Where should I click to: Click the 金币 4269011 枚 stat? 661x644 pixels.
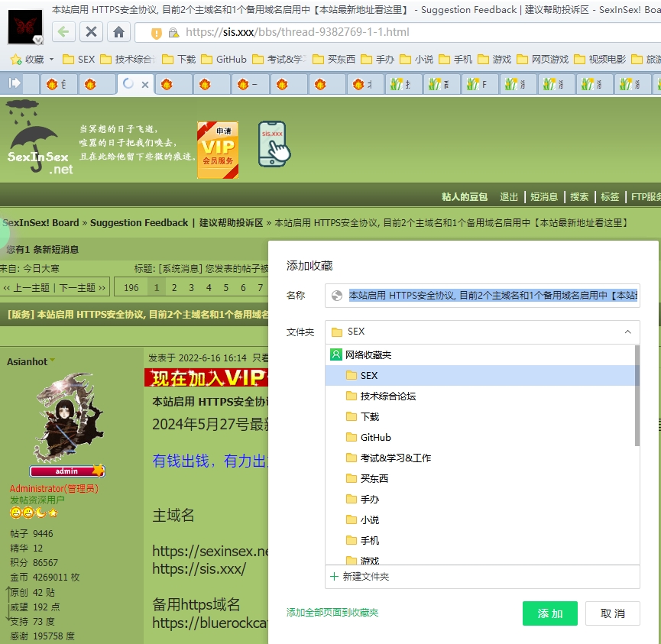pyautogui.click(x=44, y=578)
